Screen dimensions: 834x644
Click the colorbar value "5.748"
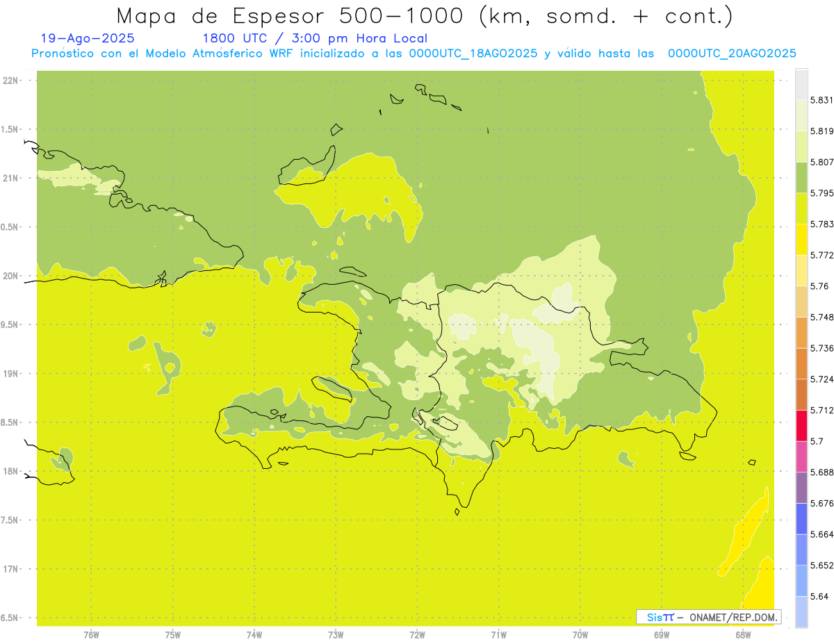pyautogui.click(x=821, y=317)
